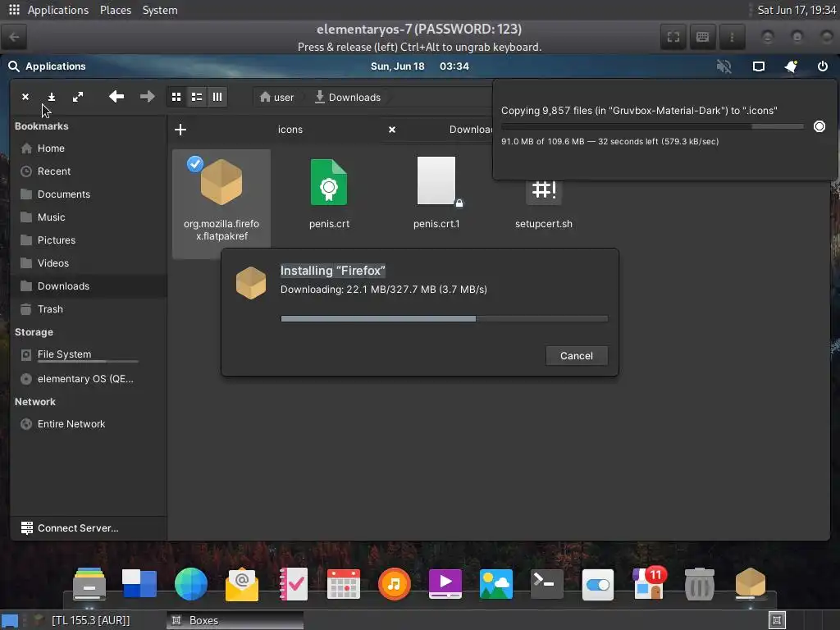This screenshot has height=630, width=840.
Task: Toggle muted sound indicator in guest panel
Action: point(724,66)
